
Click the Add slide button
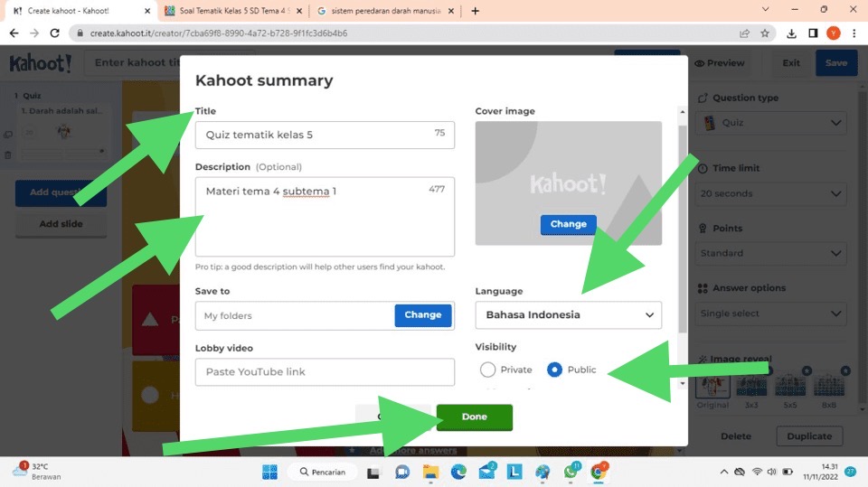(x=61, y=224)
